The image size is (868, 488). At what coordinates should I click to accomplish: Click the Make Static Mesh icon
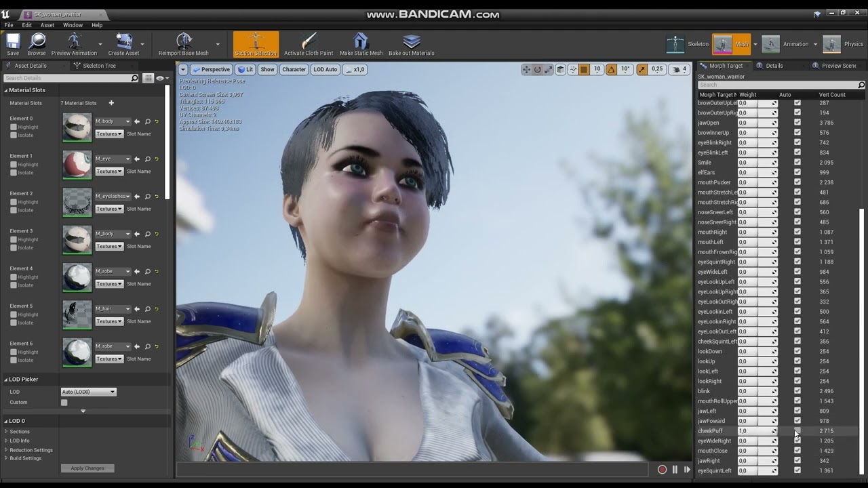[361, 43]
